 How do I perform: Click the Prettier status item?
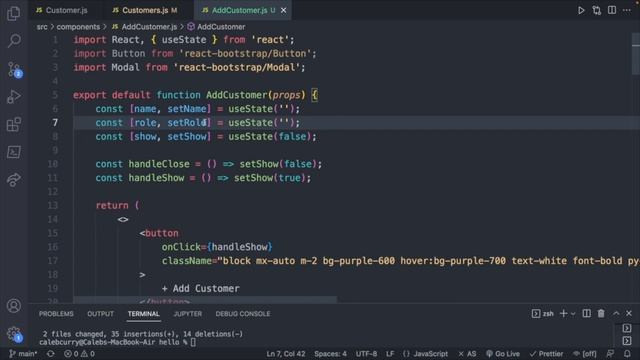coord(546,353)
